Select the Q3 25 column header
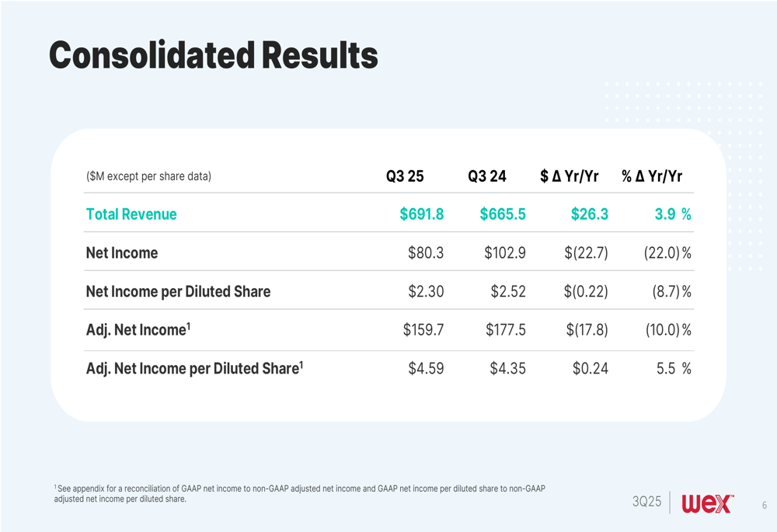Image resolution: width=777 pixels, height=532 pixels. 405,176
